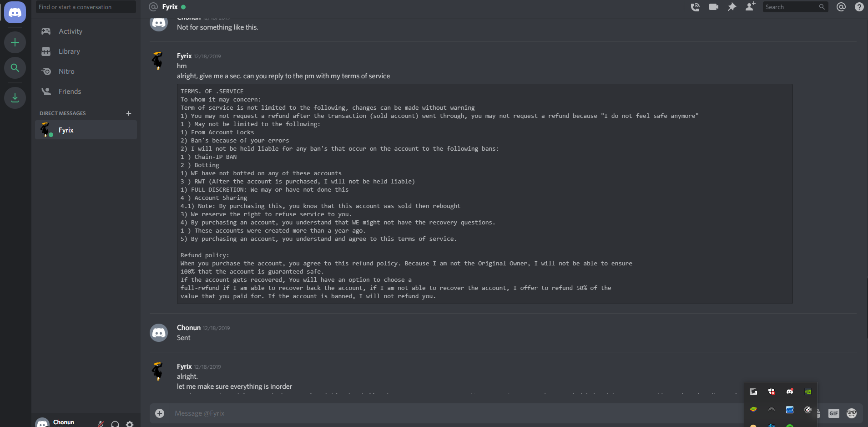This screenshot has height=427, width=868.
Task: Click the create DM plus button
Action: tap(129, 113)
